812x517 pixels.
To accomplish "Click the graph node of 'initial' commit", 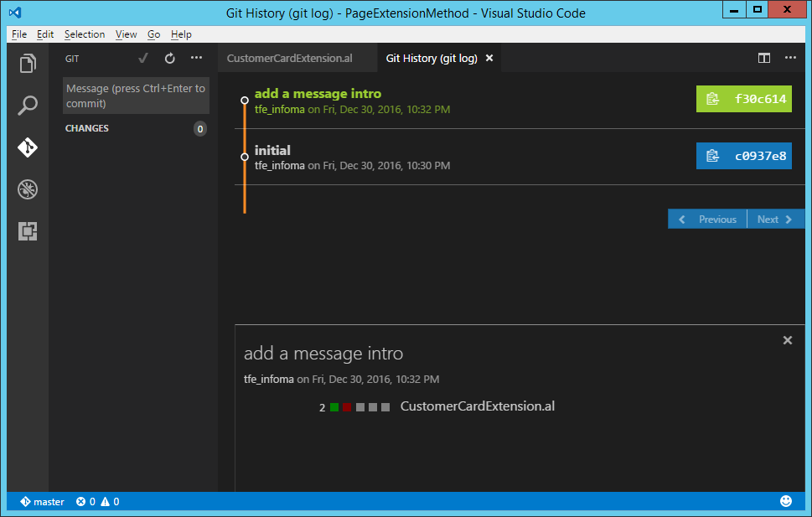I will [245, 157].
